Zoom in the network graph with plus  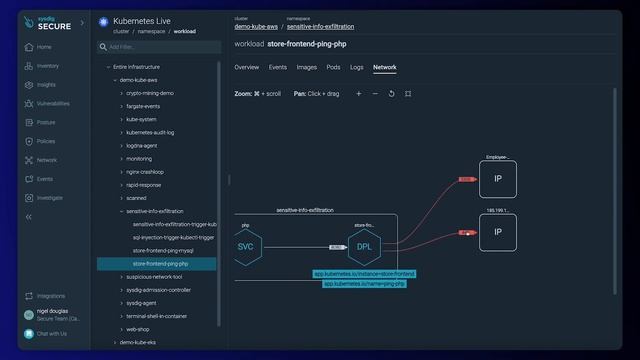(358, 94)
